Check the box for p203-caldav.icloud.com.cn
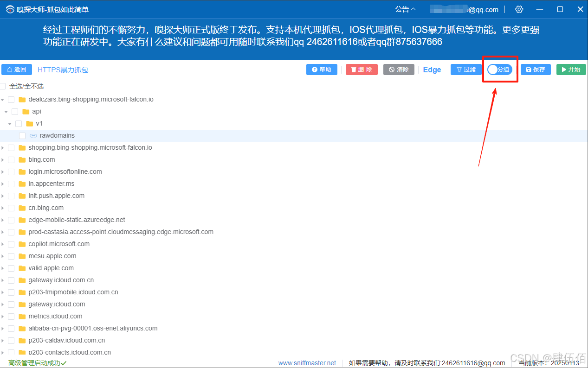 11,340
